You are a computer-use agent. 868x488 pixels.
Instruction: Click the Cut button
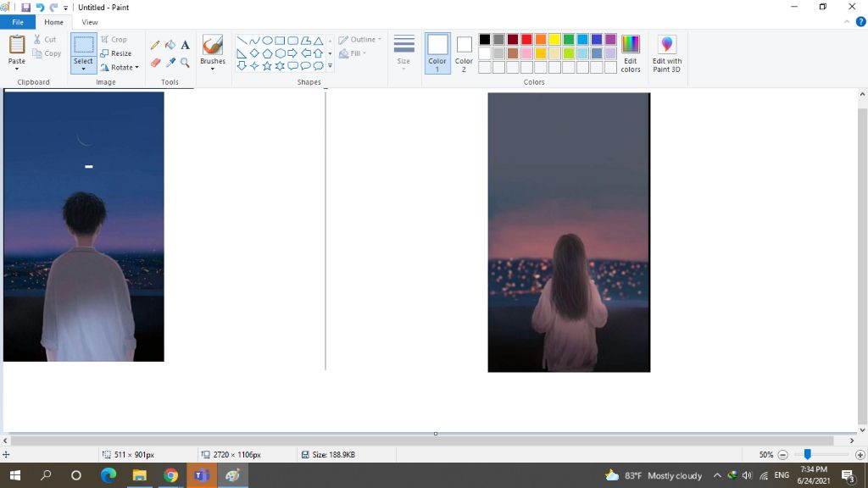pyautogui.click(x=44, y=40)
